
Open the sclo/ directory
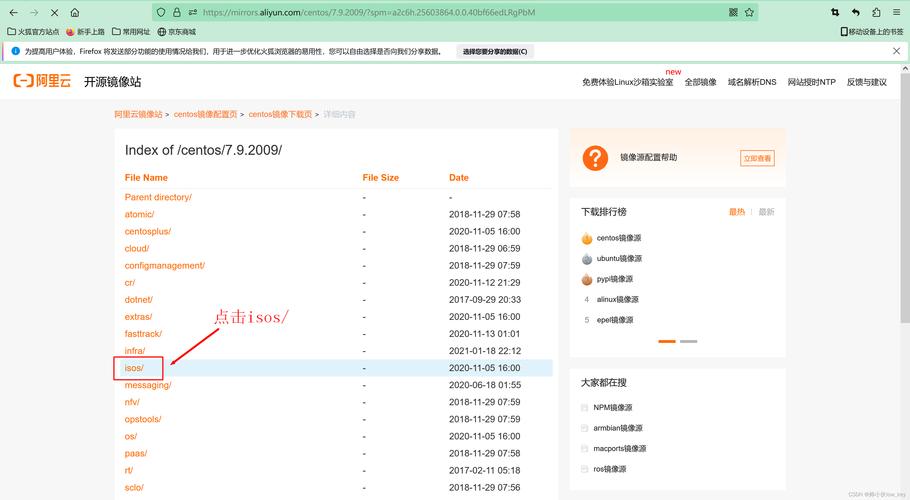point(134,488)
